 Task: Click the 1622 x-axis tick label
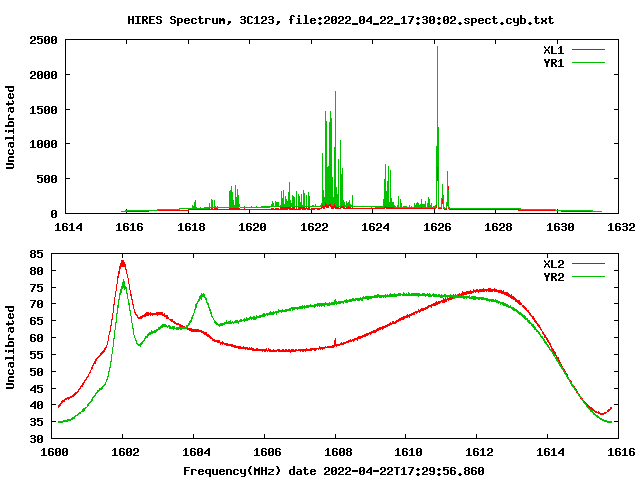[x=314, y=227]
